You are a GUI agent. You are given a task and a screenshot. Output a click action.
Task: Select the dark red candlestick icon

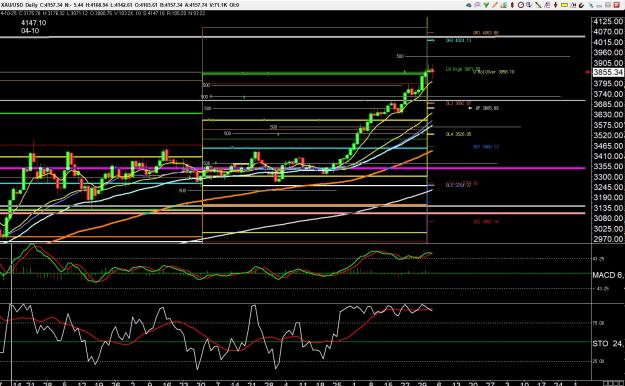point(512,5)
